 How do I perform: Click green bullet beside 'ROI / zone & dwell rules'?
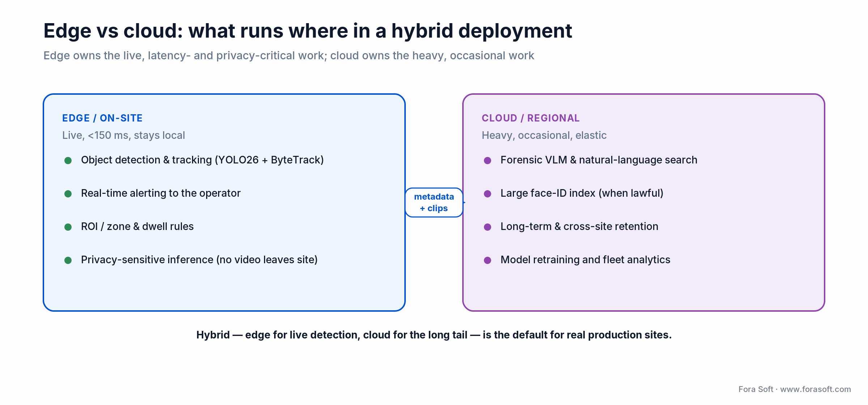point(68,227)
